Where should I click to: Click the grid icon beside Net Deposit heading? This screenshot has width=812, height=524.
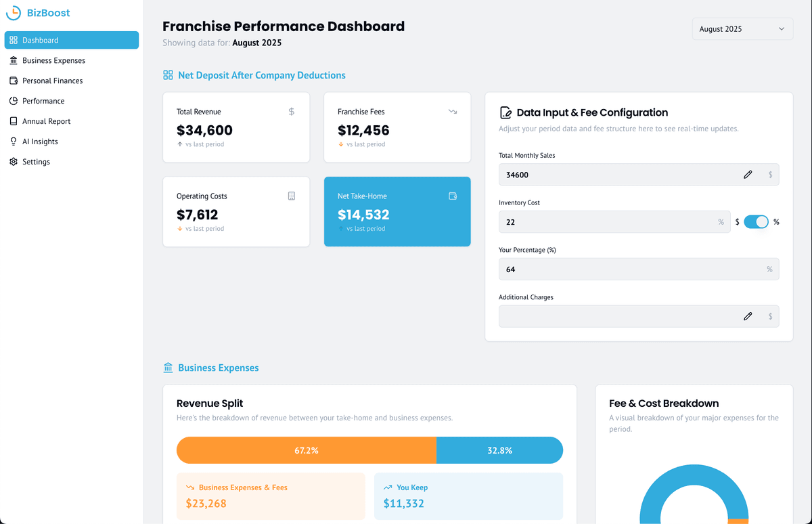pos(167,74)
